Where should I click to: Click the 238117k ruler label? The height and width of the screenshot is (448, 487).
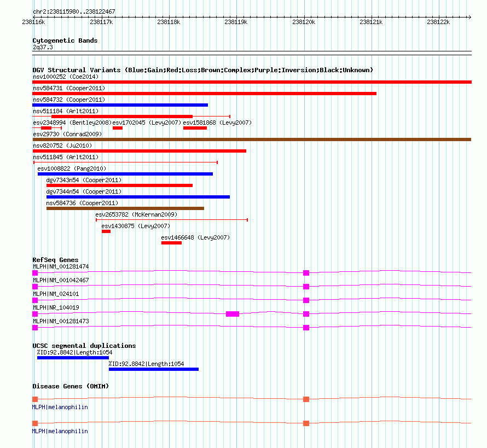(101, 22)
